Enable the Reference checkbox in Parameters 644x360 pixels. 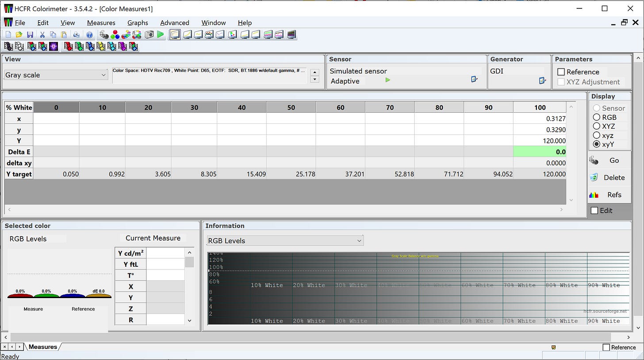561,72
